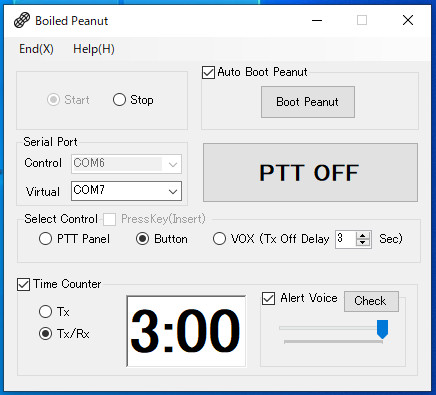
Task: Click the Boot Peanut button
Action: click(308, 102)
